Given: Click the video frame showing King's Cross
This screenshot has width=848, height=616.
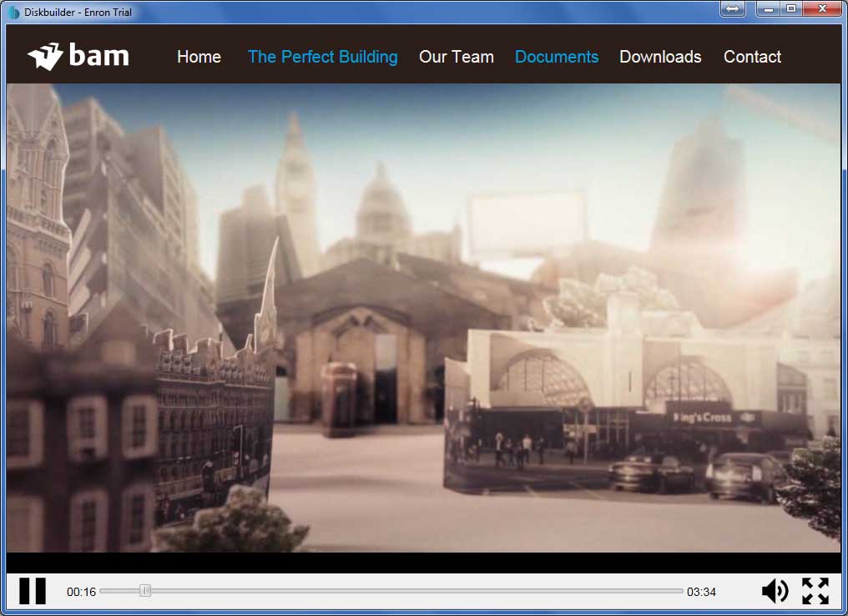Looking at the screenshot, I should 424,318.
